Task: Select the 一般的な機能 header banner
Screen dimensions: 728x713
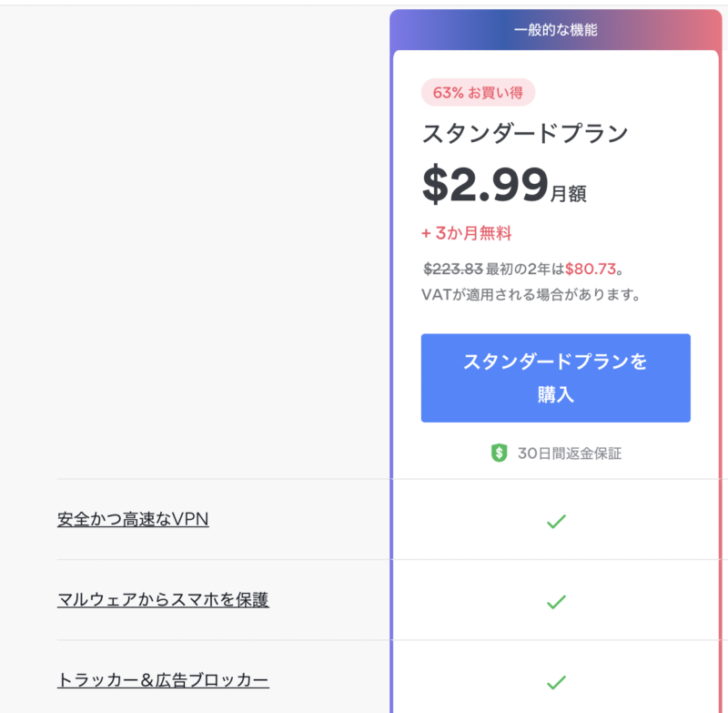Action: point(556,30)
